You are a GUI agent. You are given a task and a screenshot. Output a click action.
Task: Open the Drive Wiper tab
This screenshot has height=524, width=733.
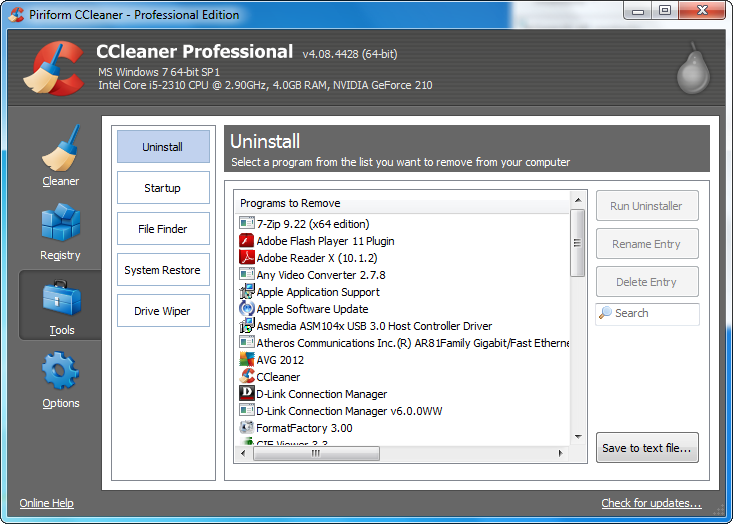click(163, 310)
